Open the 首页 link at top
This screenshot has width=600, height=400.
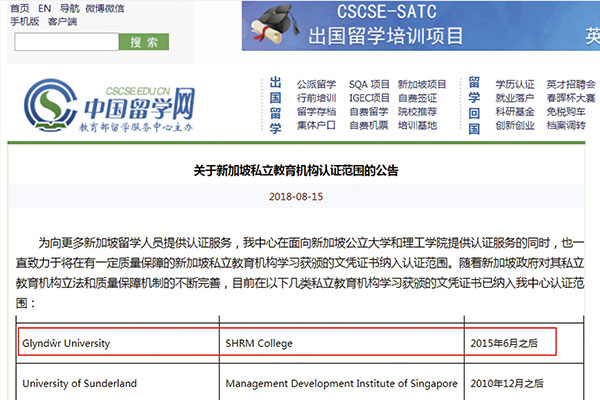20,8
